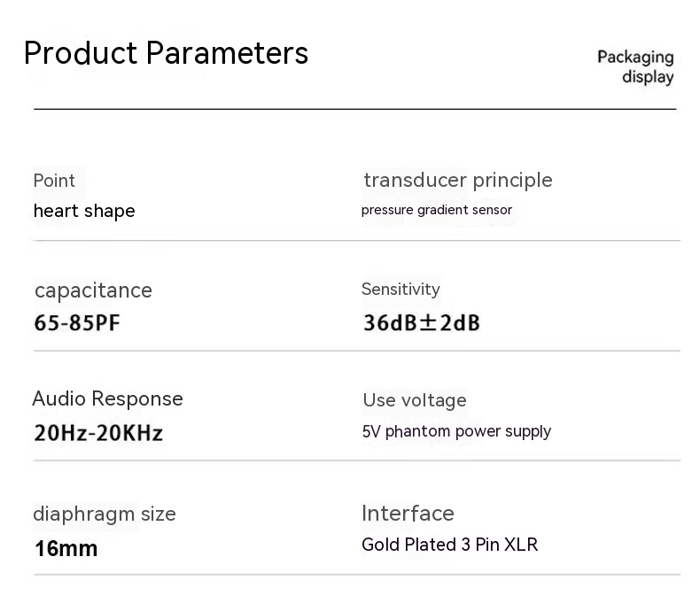
Task: Select the Use voltage label
Action: pyautogui.click(x=414, y=400)
